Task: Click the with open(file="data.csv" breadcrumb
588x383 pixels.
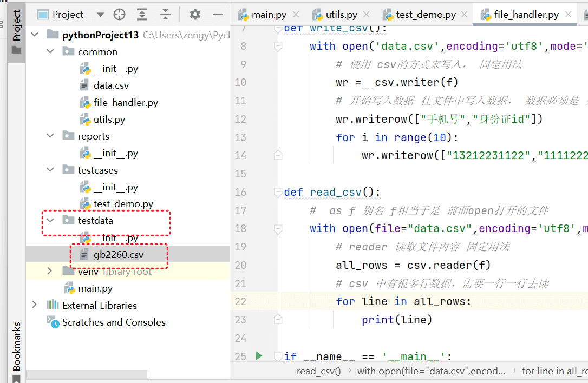Action: [431, 371]
